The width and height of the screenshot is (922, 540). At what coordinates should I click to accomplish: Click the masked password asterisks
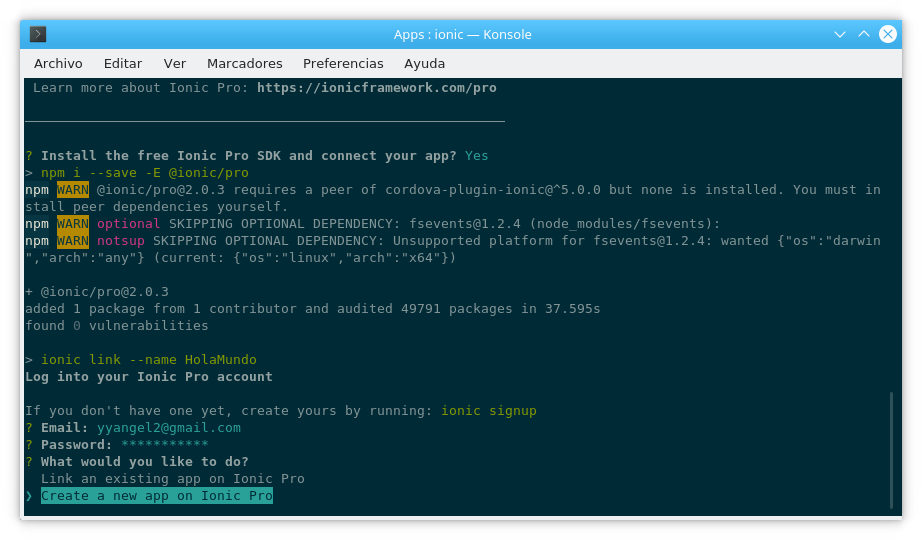pyautogui.click(x=165, y=444)
